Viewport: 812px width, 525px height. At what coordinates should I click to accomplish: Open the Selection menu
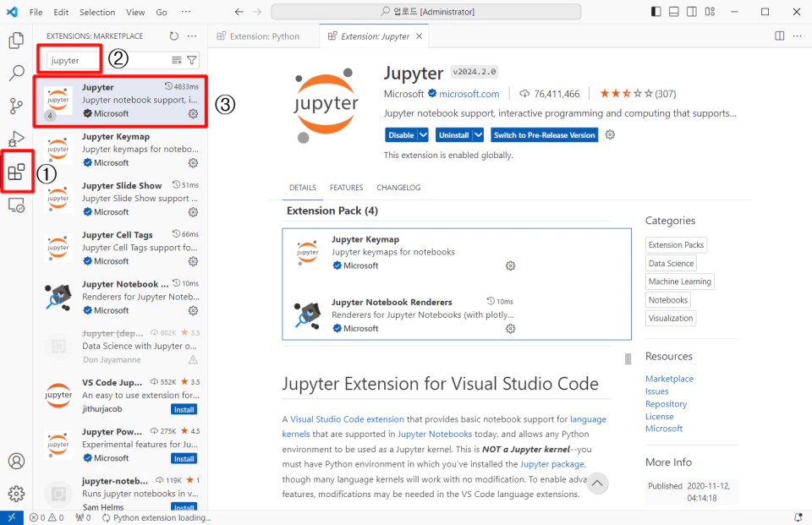(x=97, y=12)
